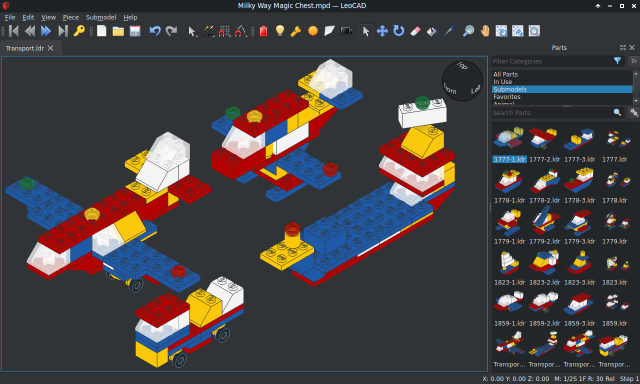Activate the Zoom magnifier tool
This screenshot has height=384, width=640.
pos(468,31)
